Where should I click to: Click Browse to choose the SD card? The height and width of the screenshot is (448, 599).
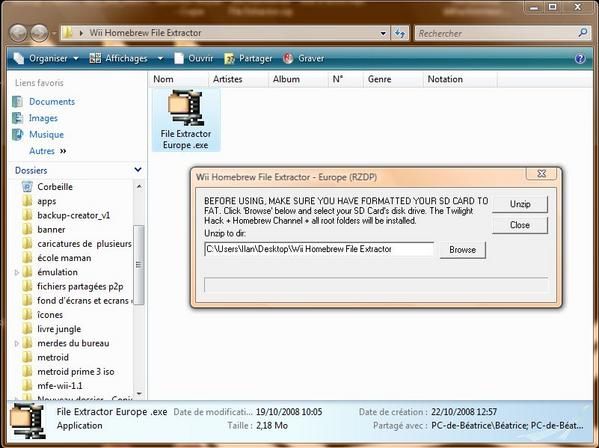coord(462,250)
